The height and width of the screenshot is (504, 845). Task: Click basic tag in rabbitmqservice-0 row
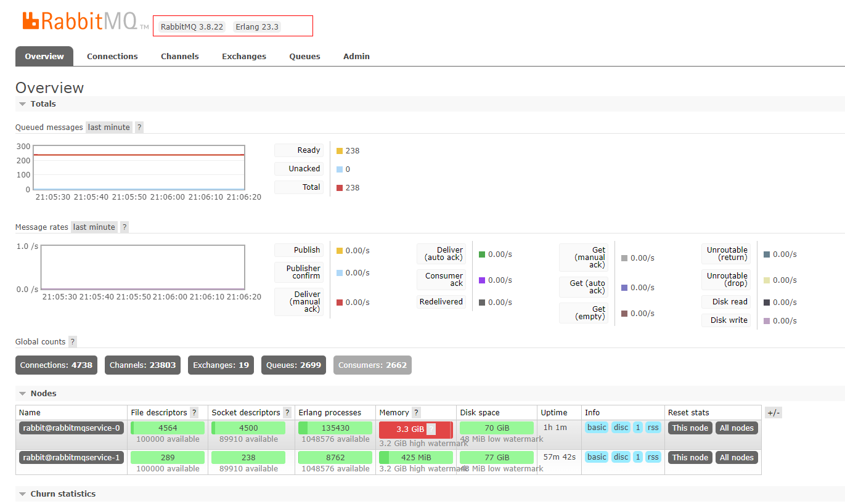597,428
